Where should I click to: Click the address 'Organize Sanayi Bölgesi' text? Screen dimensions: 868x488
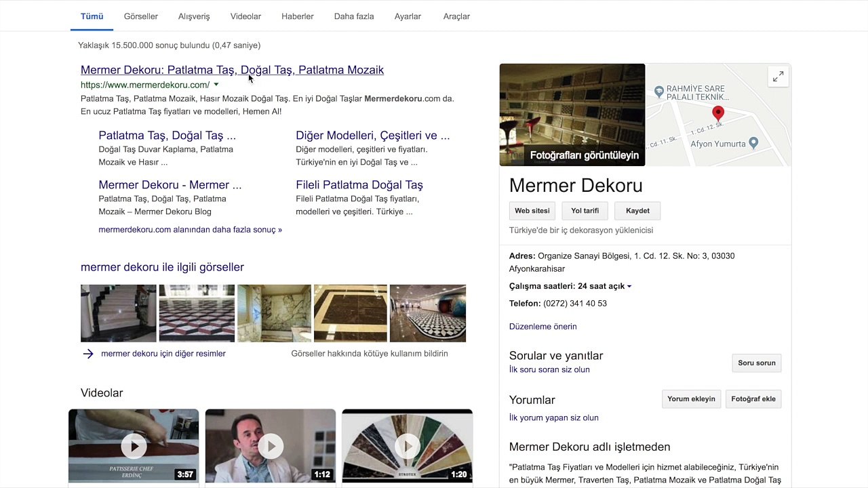point(583,256)
